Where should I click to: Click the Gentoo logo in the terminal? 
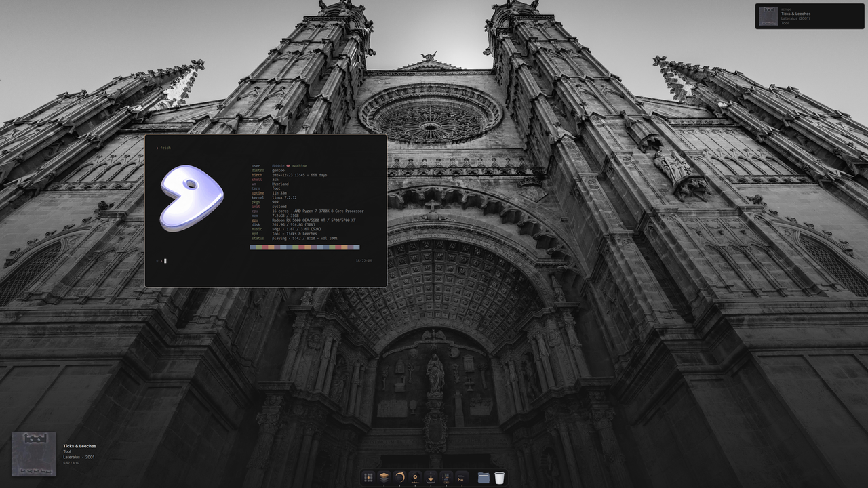192,198
